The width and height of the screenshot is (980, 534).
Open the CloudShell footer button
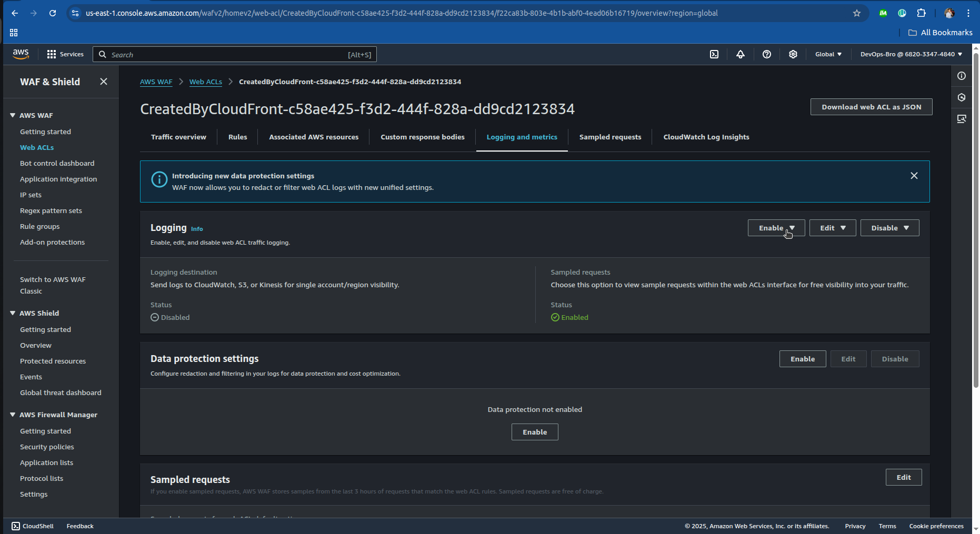coord(33,526)
